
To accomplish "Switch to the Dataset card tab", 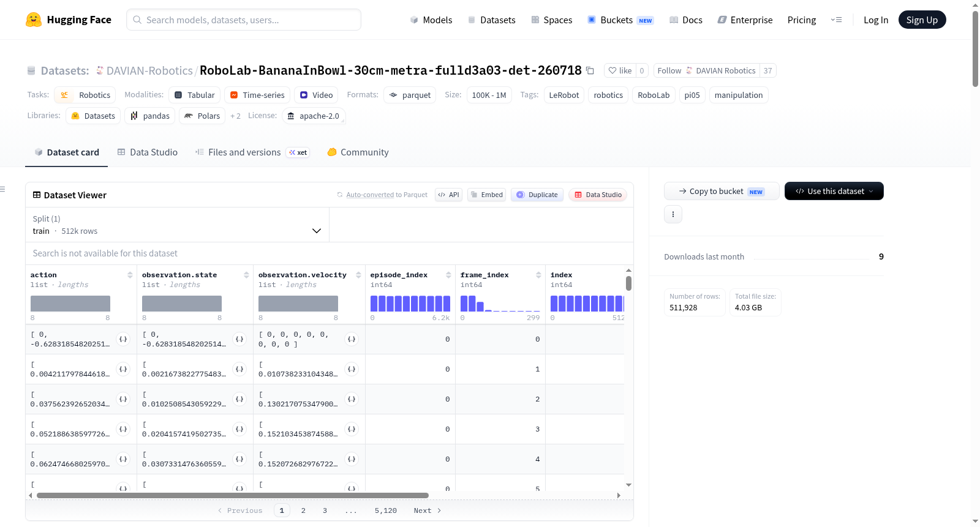I will click(x=66, y=152).
